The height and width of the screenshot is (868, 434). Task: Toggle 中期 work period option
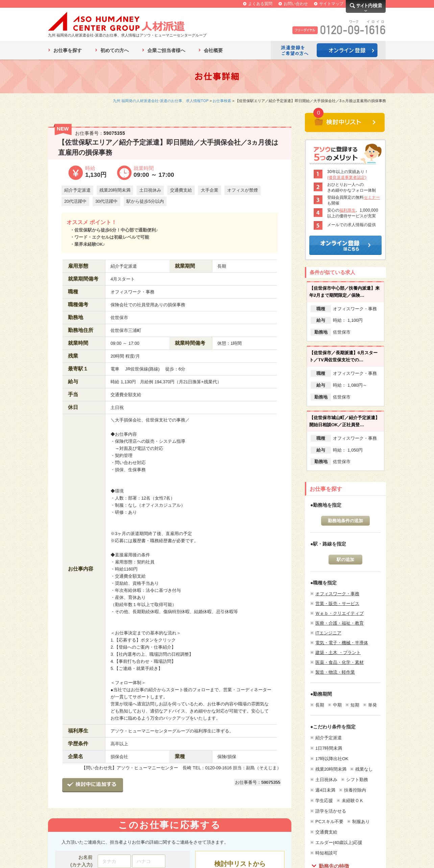click(x=335, y=705)
